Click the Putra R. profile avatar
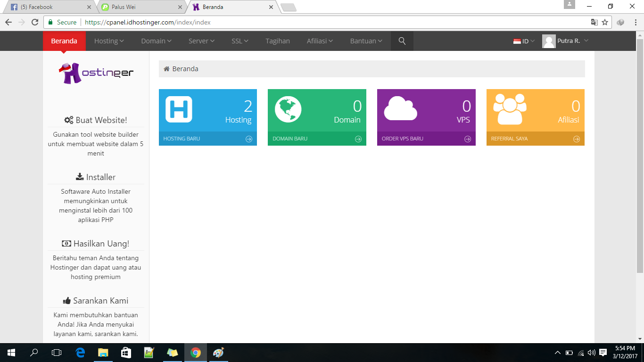 [549, 41]
